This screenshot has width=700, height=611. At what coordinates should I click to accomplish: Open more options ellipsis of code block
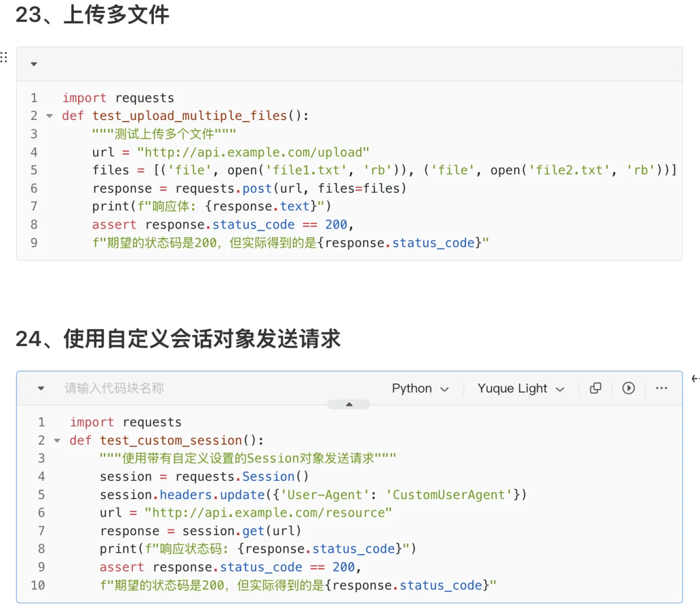click(x=662, y=388)
